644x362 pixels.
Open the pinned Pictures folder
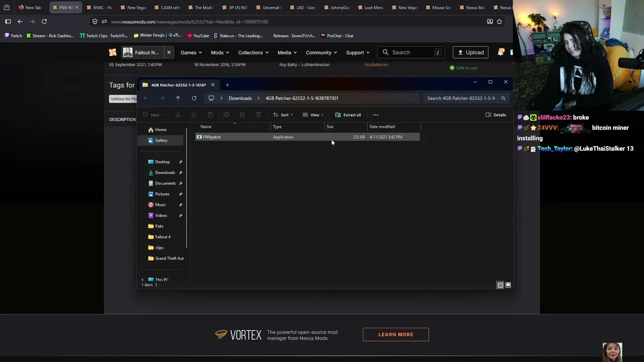pos(162,194)
